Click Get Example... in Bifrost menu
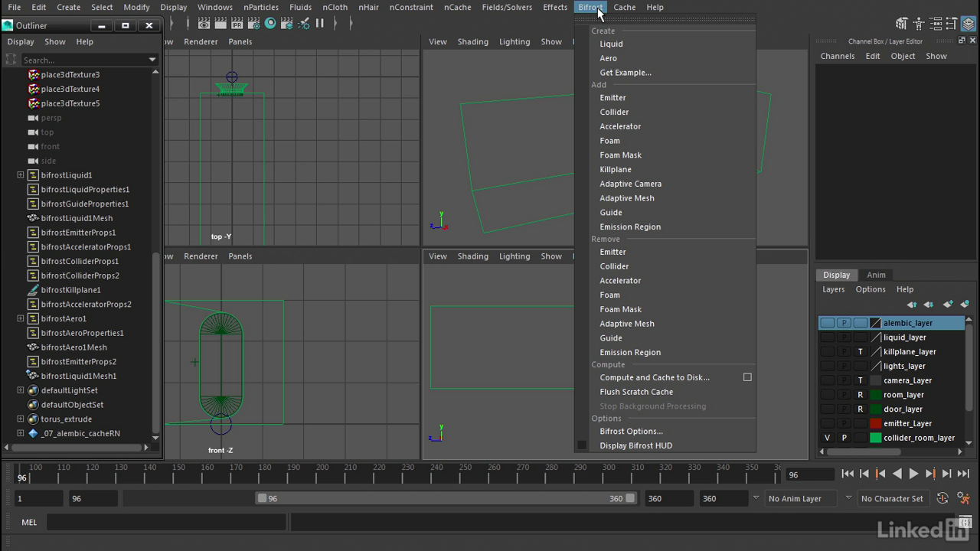The width and height of the screenshot is (980, 551). click(x=626, y=73)
